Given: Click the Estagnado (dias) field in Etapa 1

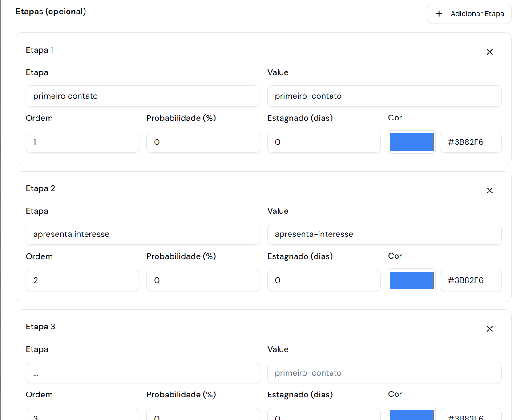Looking at the screenshot, I should click(324, 142).
